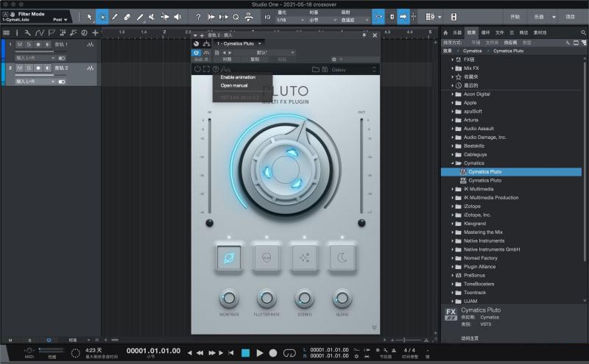Select the Bend tool in the toolbar
589x364 pixels.
[164, 17]
